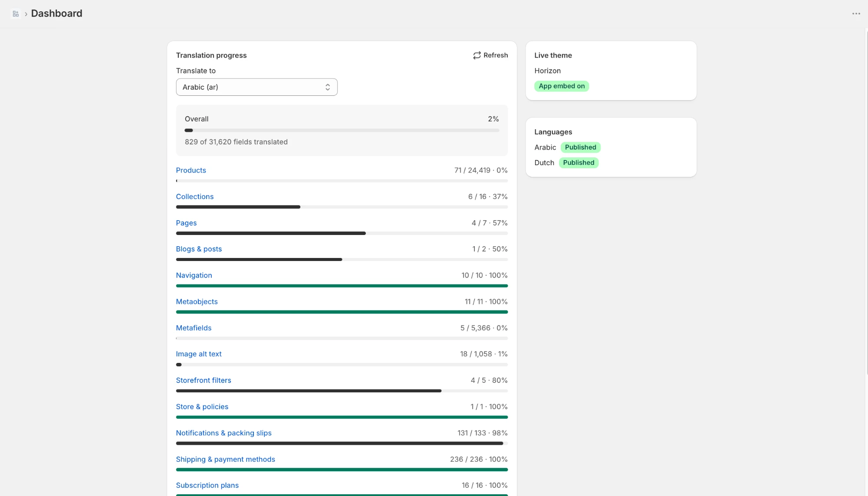
Task: Click the '6 / 16 · 37%' value
Action: (x=488, y=196)
